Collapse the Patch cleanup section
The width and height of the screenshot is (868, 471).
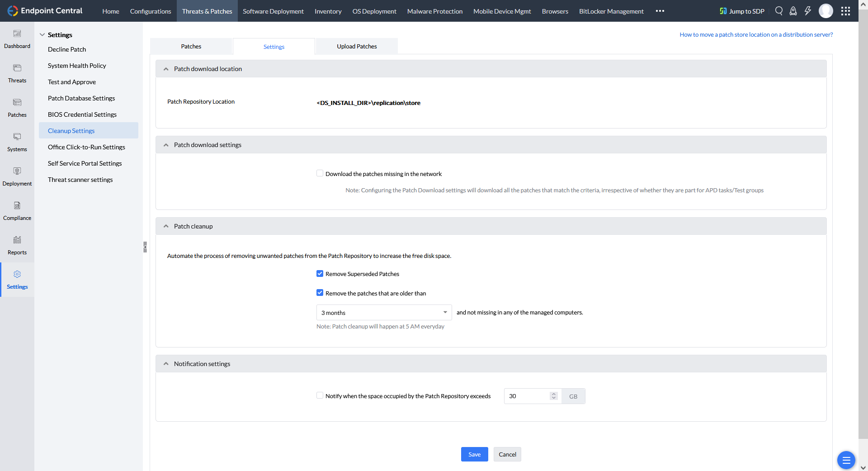tap(166, 226)
